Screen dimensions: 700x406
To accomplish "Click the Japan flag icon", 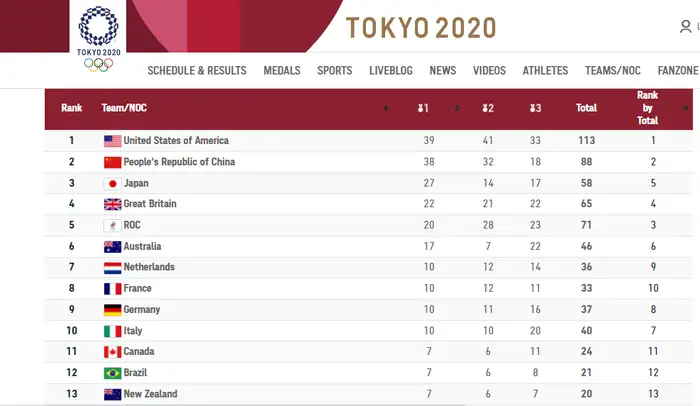I will 112,183.
